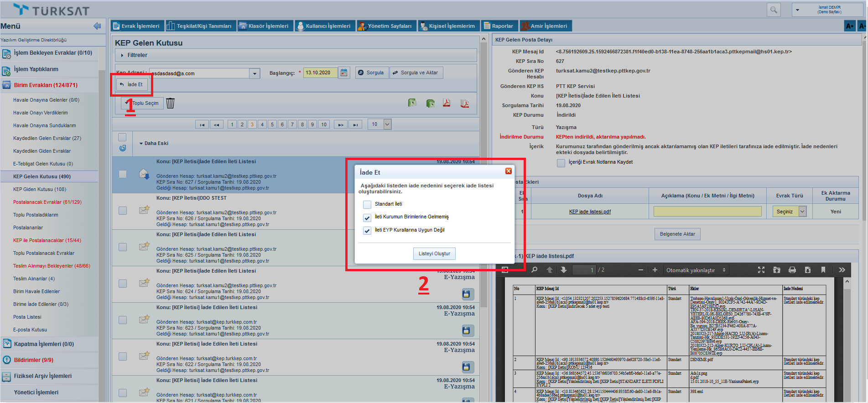The image size is (868, 403).
Task: Enter PDF presentation fullscreen mode
Action: (761, 270)
